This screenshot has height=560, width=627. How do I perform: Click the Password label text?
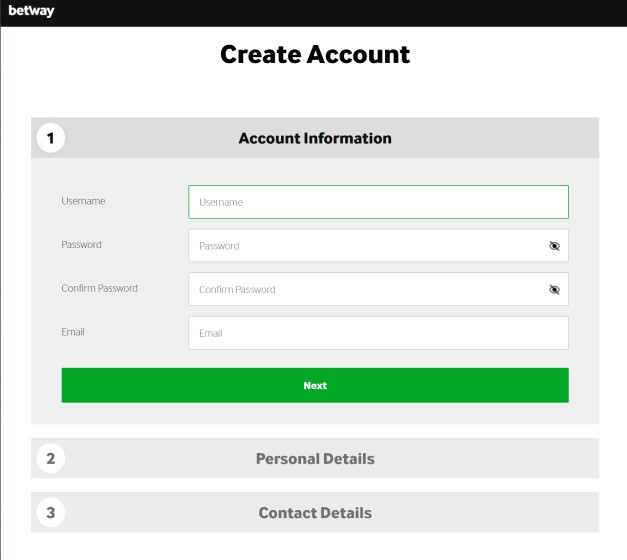point(81,244)
